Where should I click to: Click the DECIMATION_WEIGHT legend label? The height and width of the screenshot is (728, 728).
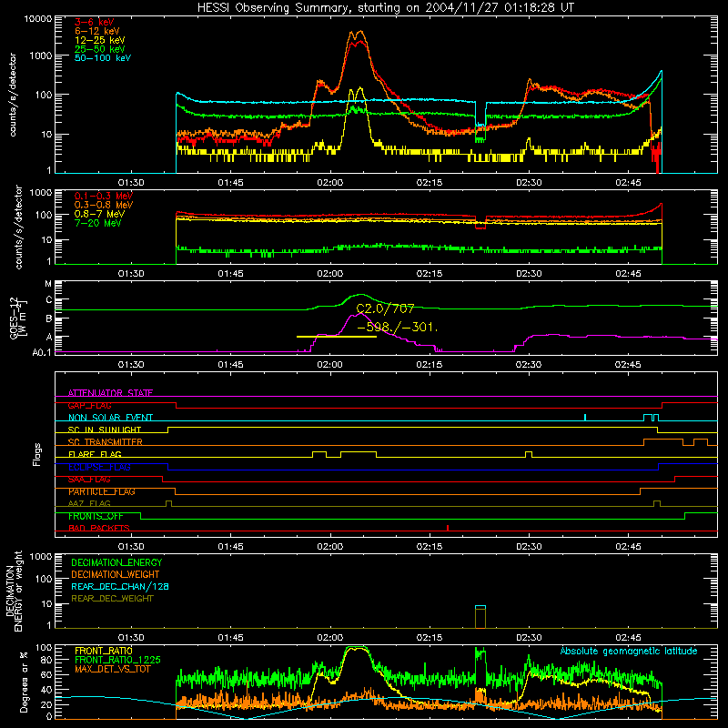pyautogui.click(x=116, y=574)
